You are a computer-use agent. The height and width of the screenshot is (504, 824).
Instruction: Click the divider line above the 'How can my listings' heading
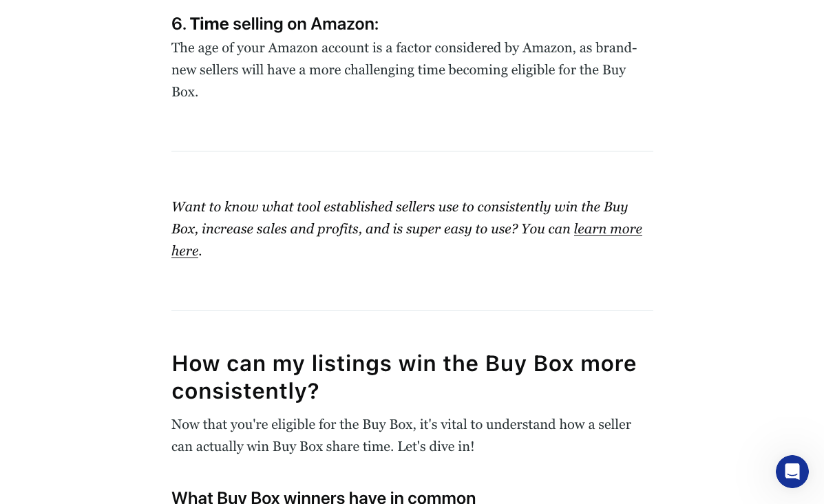tap(412, 310)
